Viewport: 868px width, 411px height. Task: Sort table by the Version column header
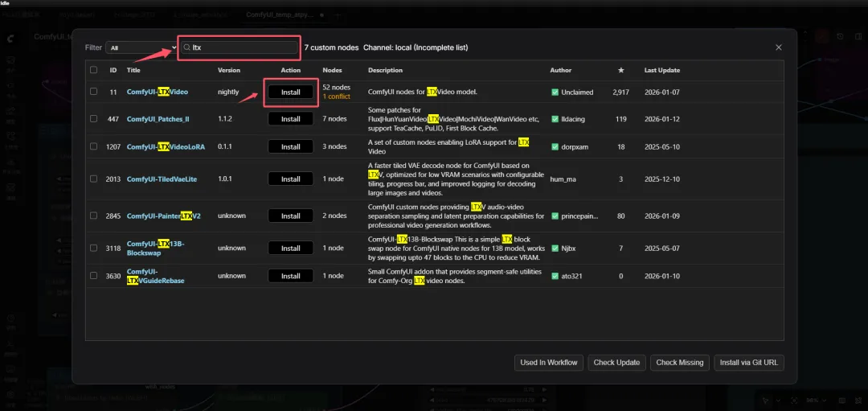click(229, 70)
